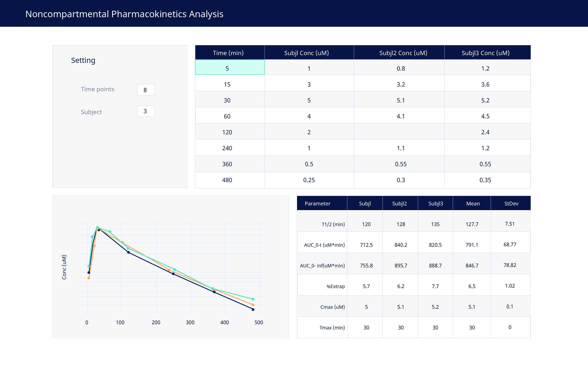Image resolution: width=588 pixels, height=369 pixels.
Task: Click the AUC_0-t mean value 791.1
Action: pos(472,245)
